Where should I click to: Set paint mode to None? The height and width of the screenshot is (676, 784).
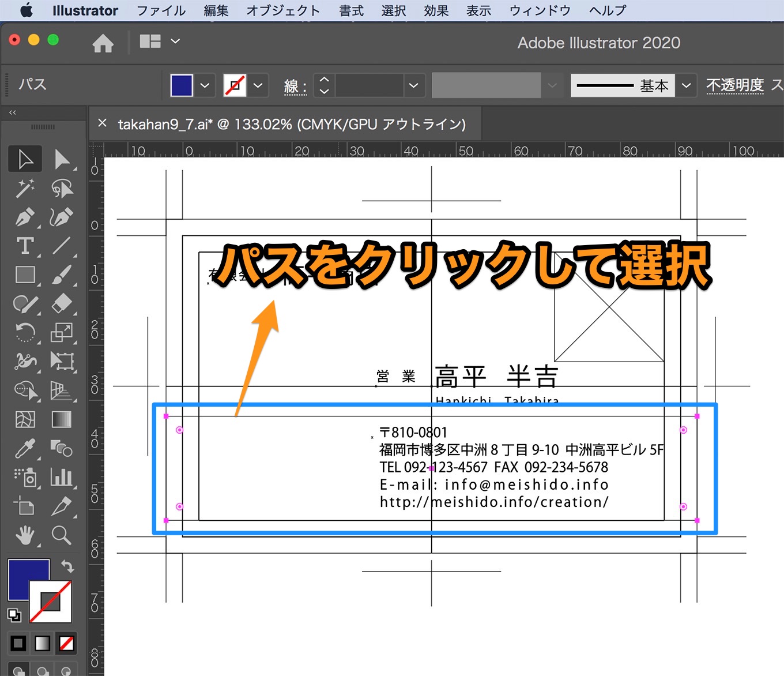pos(67,643)
